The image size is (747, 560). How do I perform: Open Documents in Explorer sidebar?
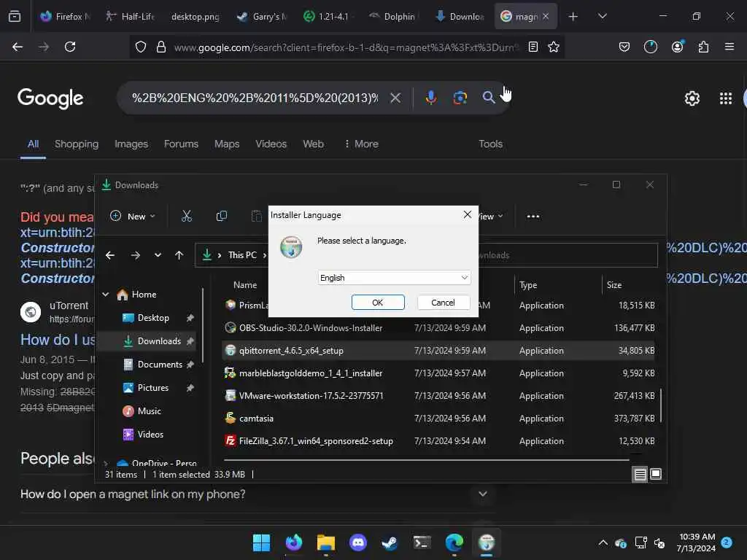tap(160, 365)
